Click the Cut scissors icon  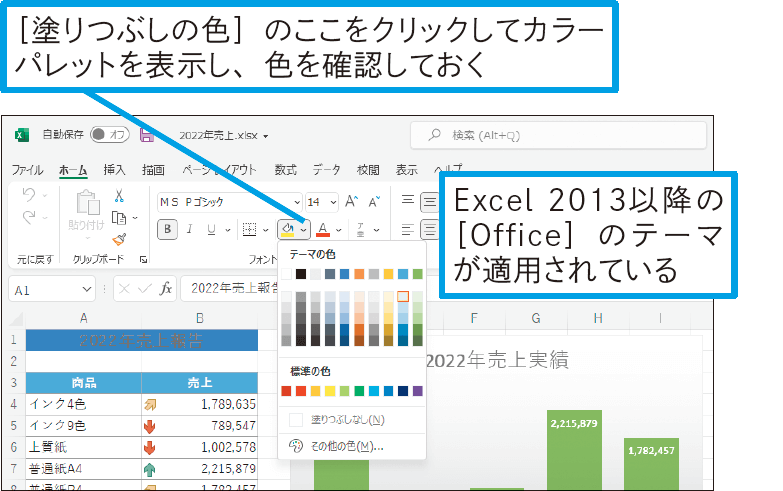click(118, 196)
